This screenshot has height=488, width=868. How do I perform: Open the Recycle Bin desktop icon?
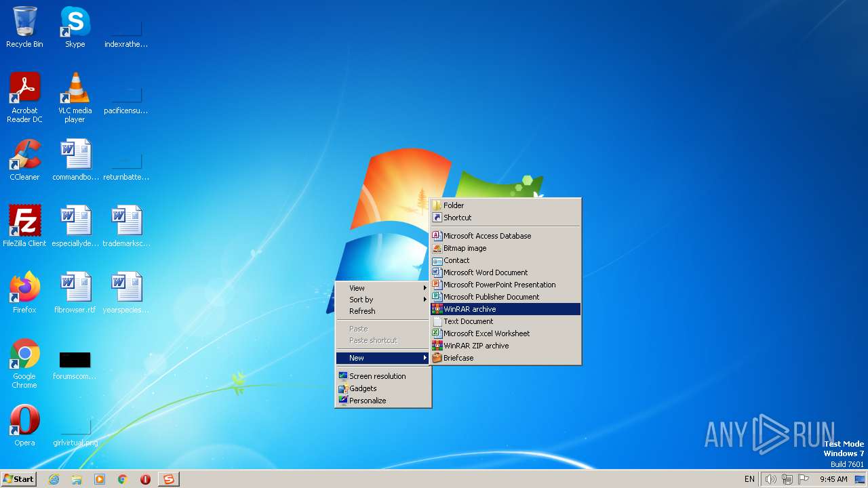coord(24,27)
